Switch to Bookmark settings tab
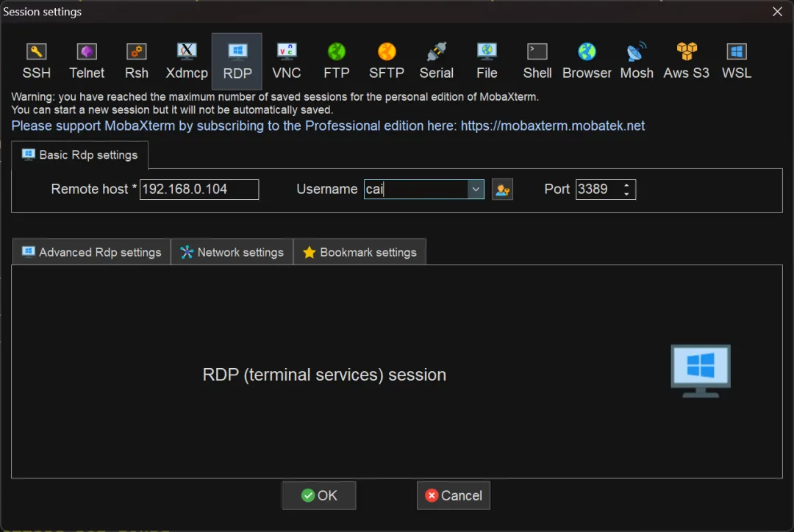 (x=360, y=252)
